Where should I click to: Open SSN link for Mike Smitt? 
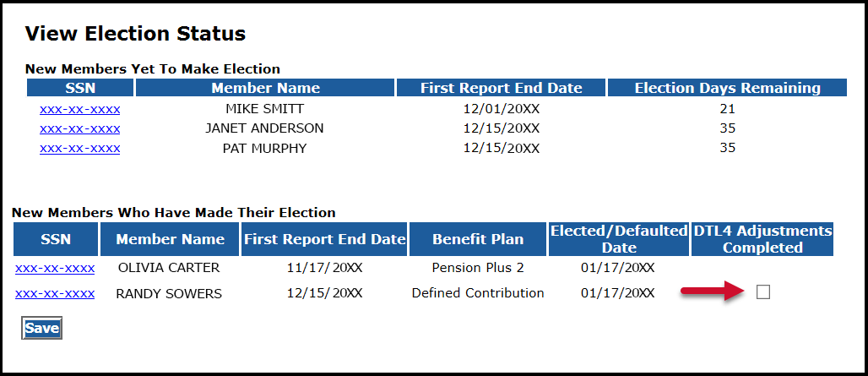click(x=79, y=109)
